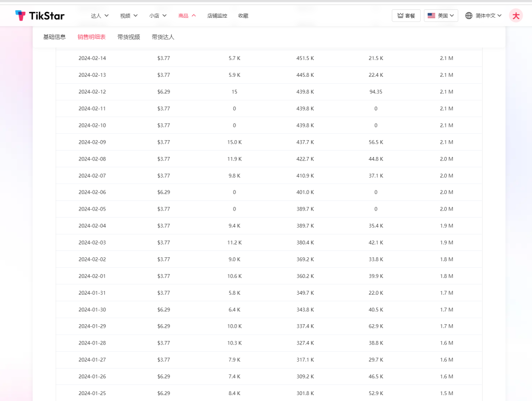Click the 15.0 K sales cell
Image resolution: width=532 pixels, height=401 pixels.
(x=234, y=142)
